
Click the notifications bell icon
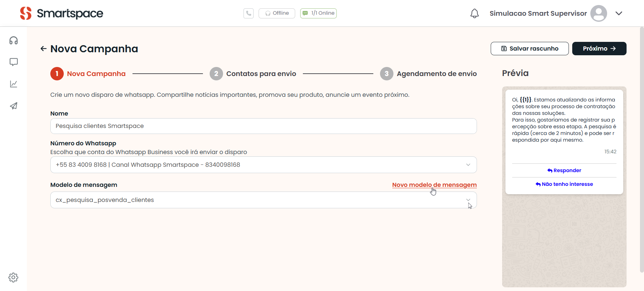coord(474,13)
